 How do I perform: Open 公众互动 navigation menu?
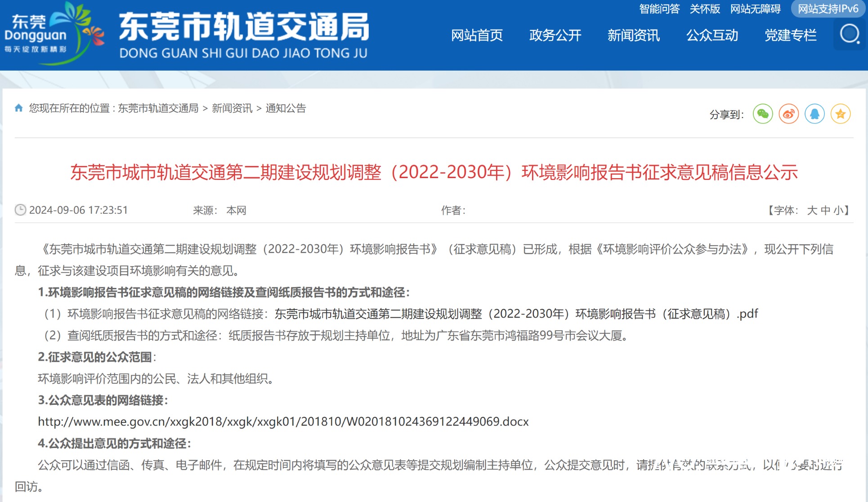click(712, 35)
